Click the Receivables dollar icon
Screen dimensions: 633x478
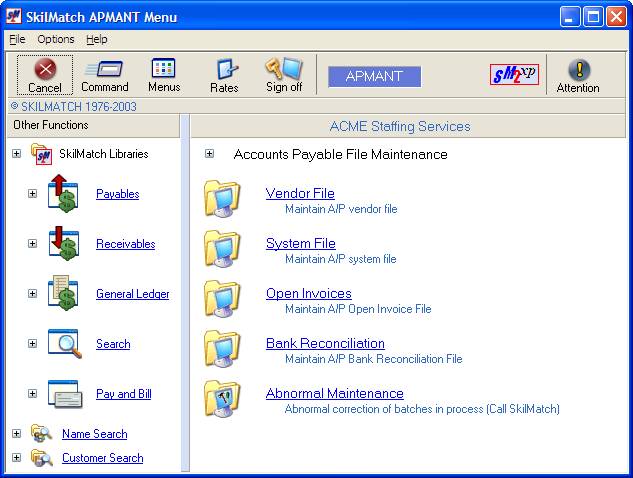coord(63,243)
